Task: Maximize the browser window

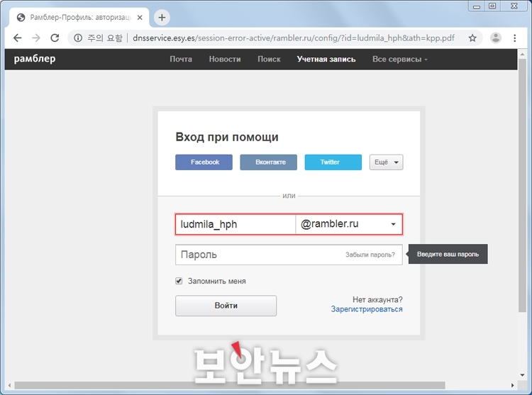Action: (492, 6)
